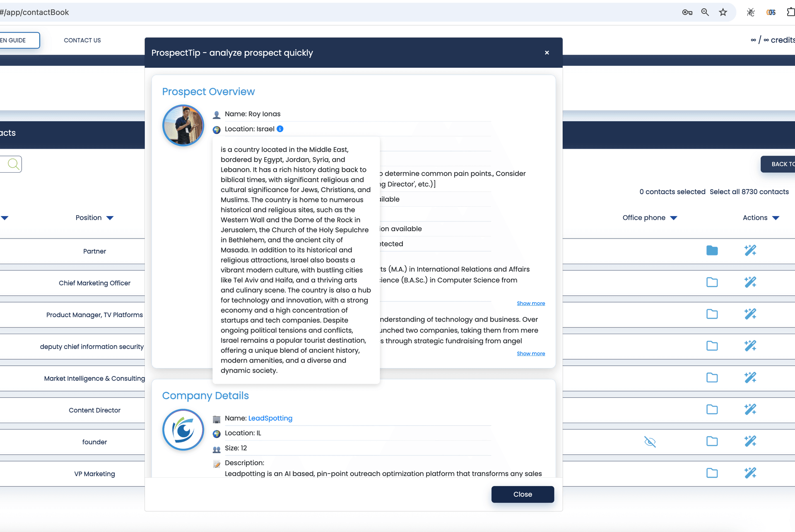The height and width of the screenshot is (532, 795).
Task: Click 'Name: Roy Ionas' text
Action: 253,114
